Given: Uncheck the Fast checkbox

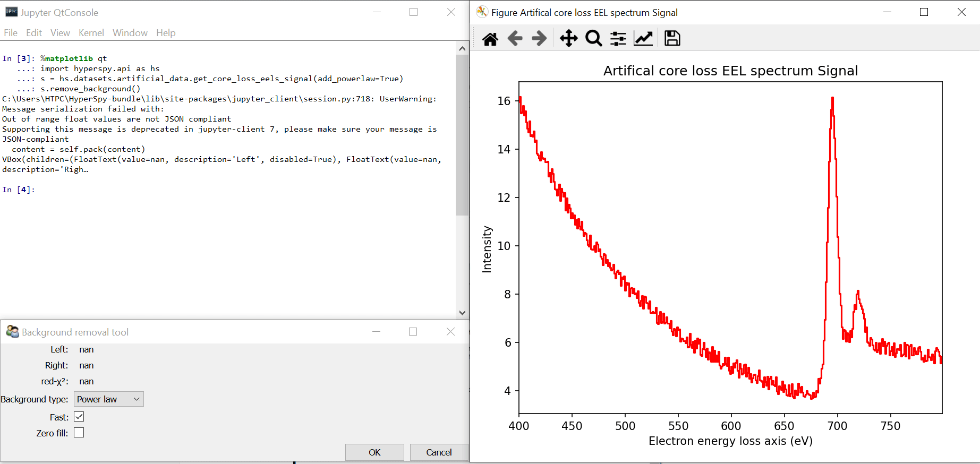Looking at the screenshot, I should click(79, 417).
